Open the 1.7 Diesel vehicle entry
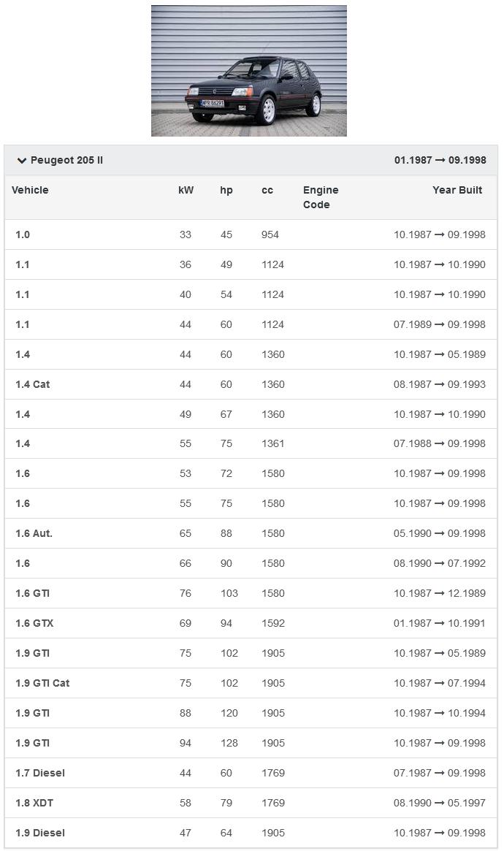Image resolution: width=504 pixels, height=851 pixels. coord(40,773)
